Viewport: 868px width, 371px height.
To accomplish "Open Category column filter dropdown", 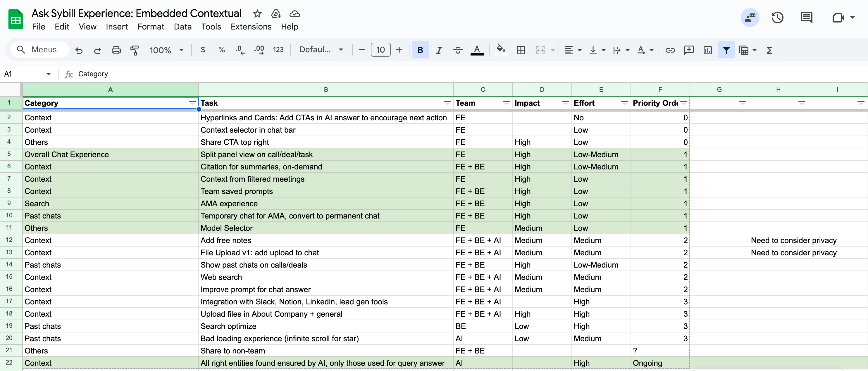I will pos(192,103).
